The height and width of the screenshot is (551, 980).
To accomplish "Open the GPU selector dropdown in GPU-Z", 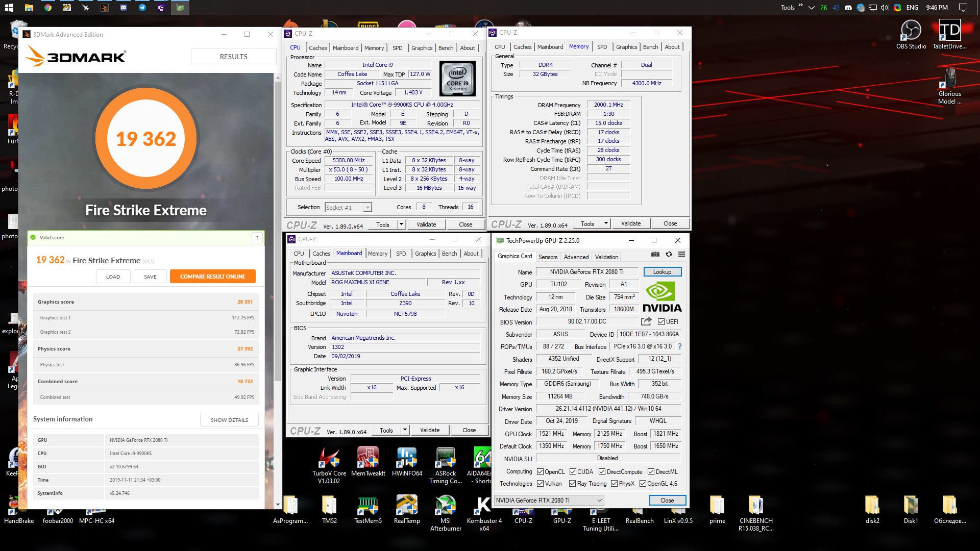I will pyautogui.click(x=549, y=500).
